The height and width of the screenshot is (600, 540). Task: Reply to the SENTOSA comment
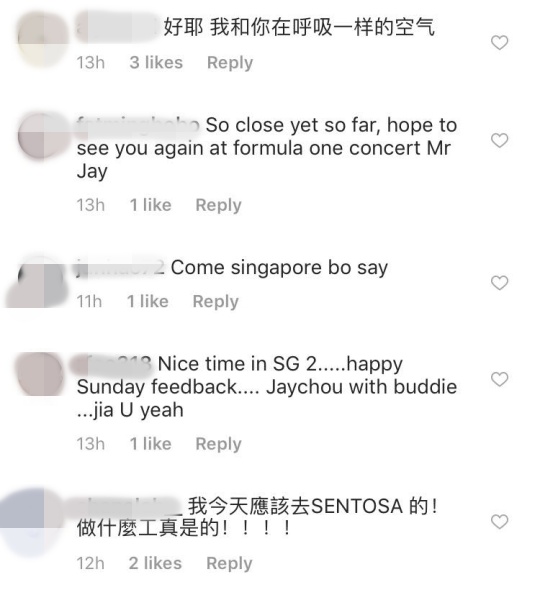[x=229, y=563]
